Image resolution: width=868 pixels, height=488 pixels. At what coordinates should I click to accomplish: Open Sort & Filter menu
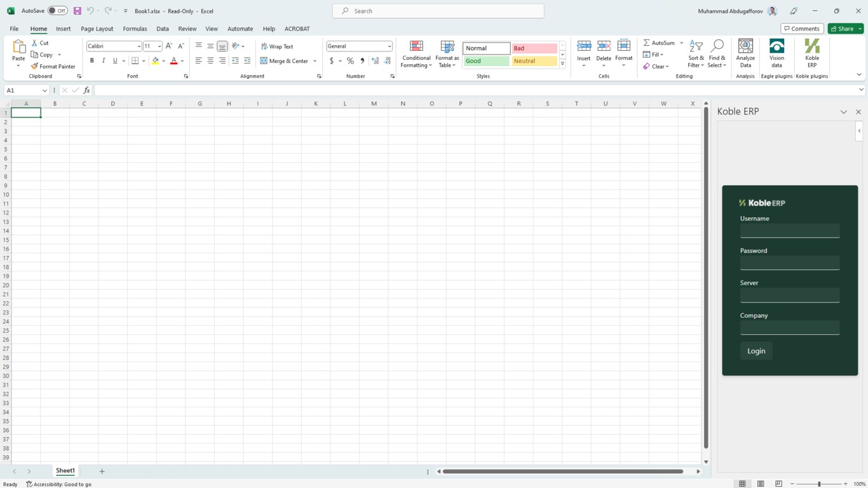point(696,54)
